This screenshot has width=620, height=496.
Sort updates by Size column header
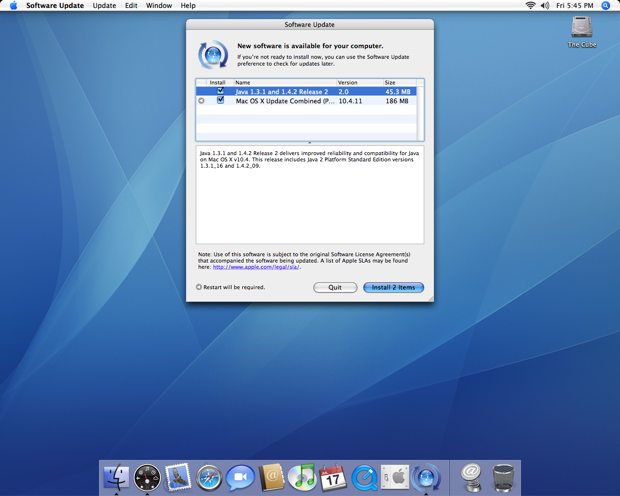click(399, 82)
